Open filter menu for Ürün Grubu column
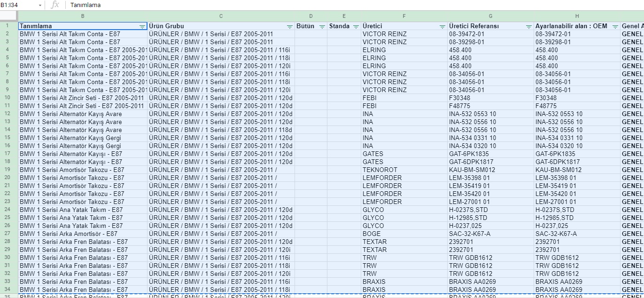Screen dimensions: 644x298 click(290, 27)
